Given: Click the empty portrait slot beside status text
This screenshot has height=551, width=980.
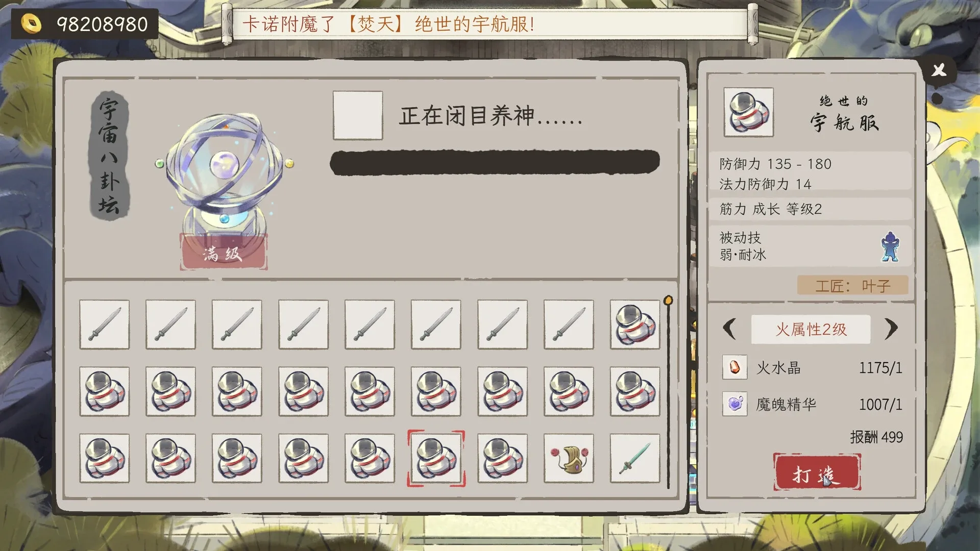Looking at the screenshot, I should 357,115.
